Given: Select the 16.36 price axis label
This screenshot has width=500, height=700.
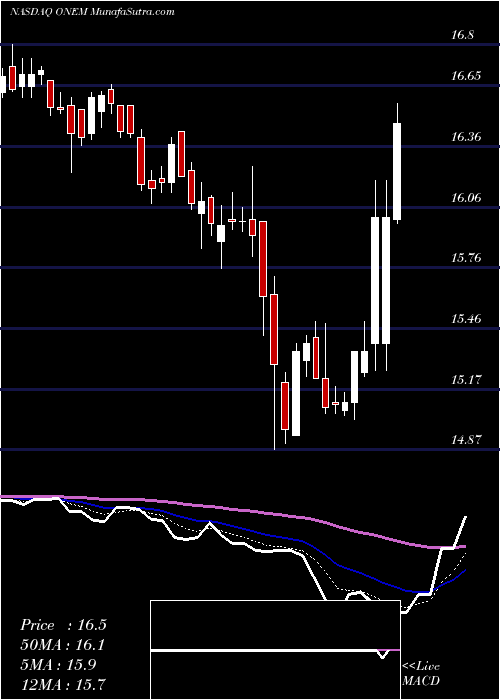Looking at the screenshot, I should point(466,137).
